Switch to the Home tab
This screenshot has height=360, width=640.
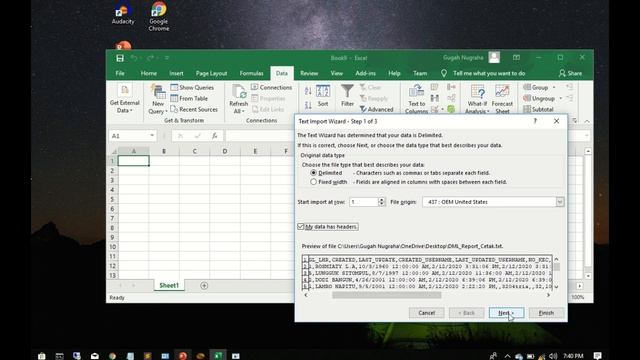149,73
